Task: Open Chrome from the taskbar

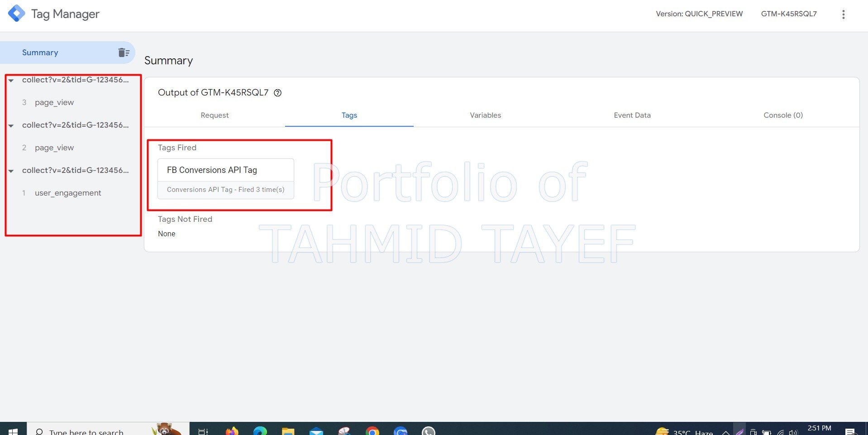Action: 372,430
